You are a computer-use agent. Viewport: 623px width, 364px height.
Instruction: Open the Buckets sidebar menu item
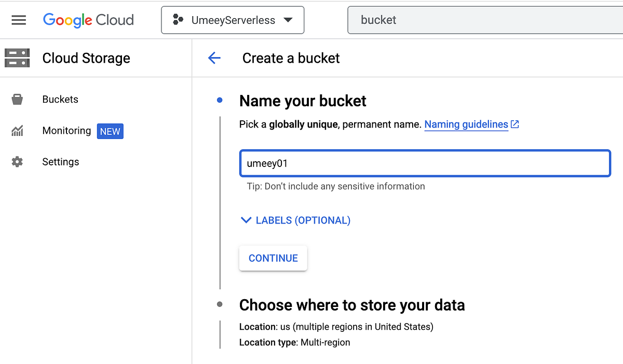[x=60, y=99]
